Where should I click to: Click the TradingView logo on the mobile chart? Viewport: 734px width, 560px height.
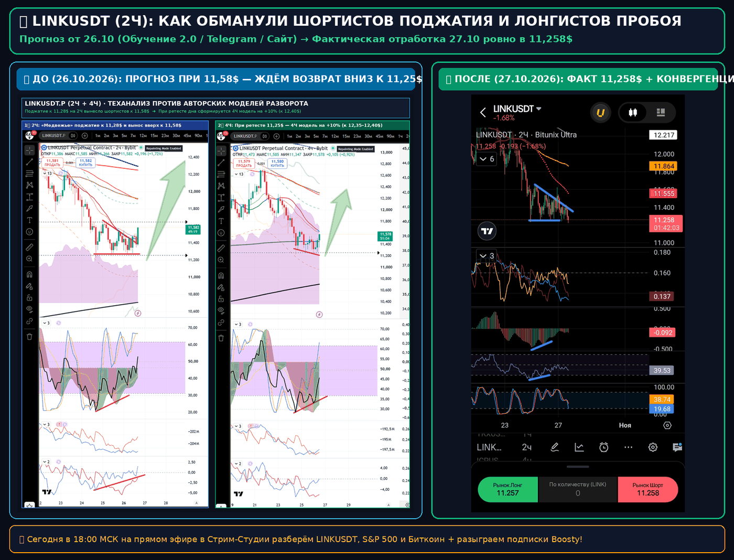coord(487,231)
